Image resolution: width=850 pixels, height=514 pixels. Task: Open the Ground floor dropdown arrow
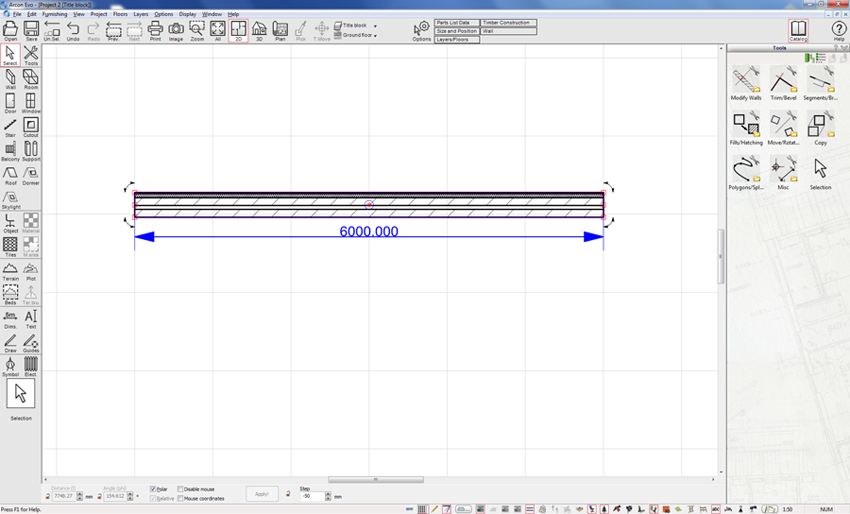375,36
